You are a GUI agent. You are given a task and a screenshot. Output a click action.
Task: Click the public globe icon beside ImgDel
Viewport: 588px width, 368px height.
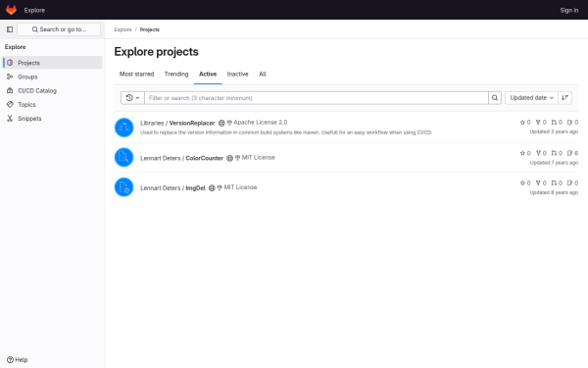[x=212, y=188]
